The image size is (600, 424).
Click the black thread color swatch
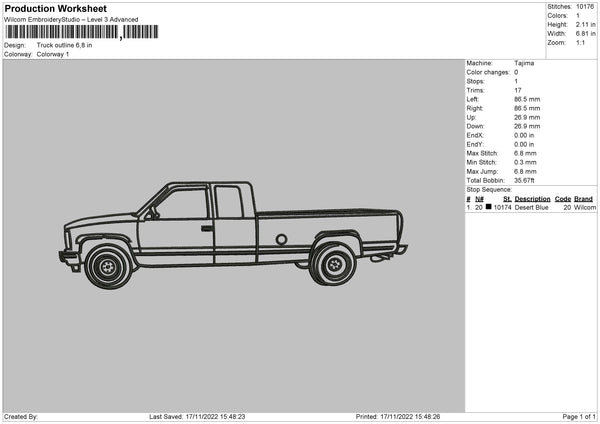(489, 208)
